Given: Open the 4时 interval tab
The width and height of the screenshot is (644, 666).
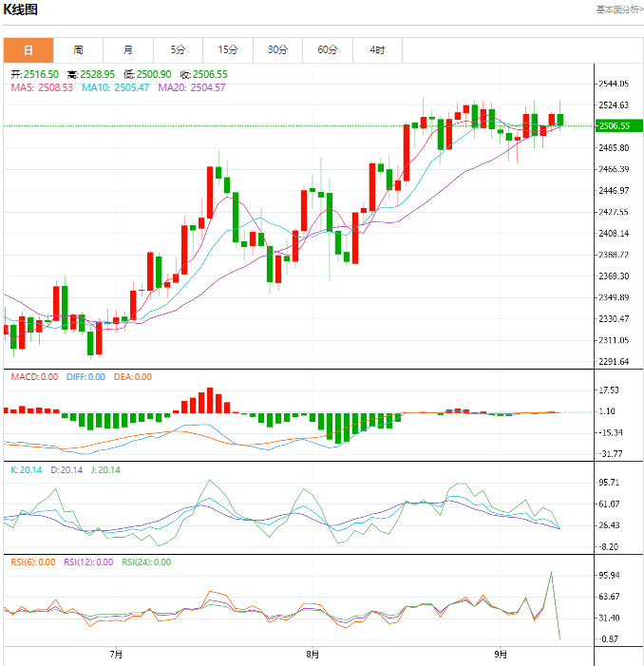Looking at the screenshot, I should point(377,50).
